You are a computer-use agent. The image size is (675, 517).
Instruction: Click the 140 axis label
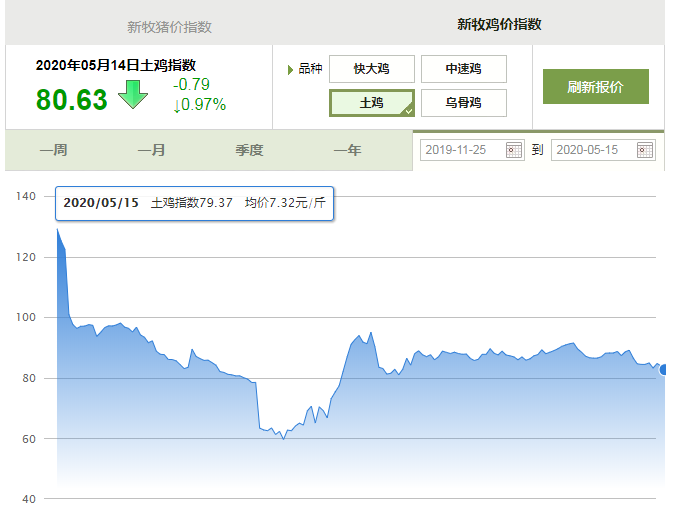point(26,196)
